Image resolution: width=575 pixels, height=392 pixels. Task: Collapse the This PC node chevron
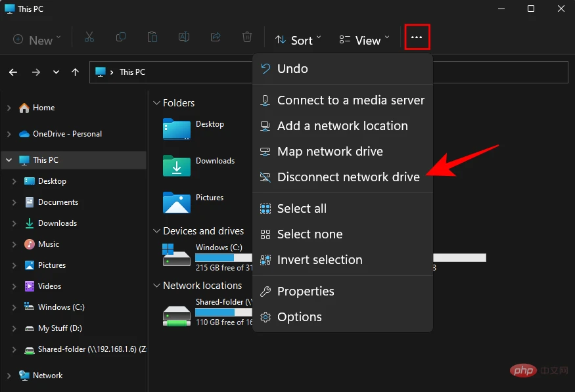point(9,160)
